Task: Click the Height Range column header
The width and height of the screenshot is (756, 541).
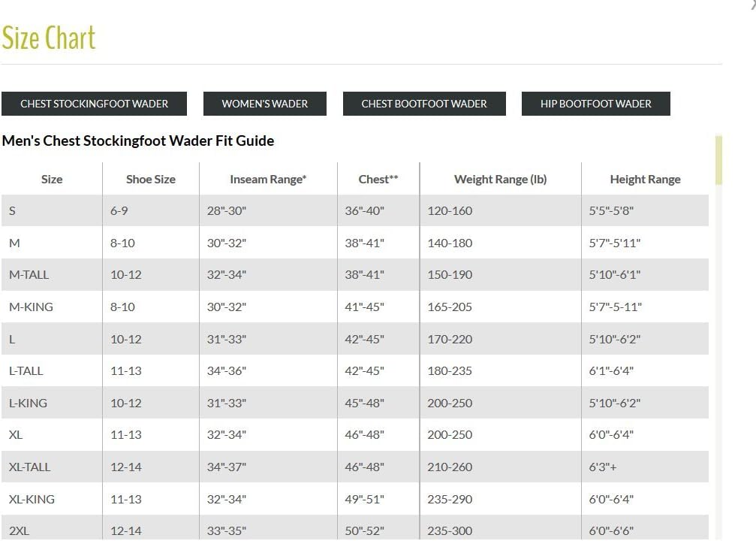Action: click(645, 180)
